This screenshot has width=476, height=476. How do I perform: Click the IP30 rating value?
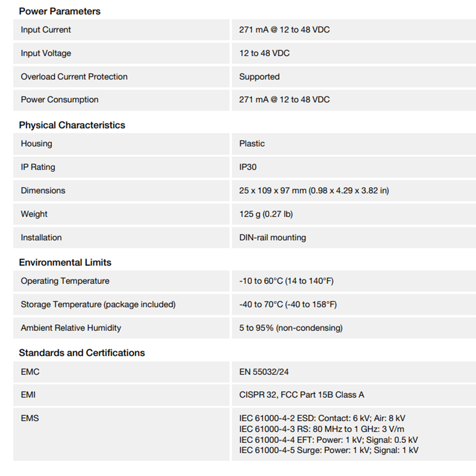point(248,167)
